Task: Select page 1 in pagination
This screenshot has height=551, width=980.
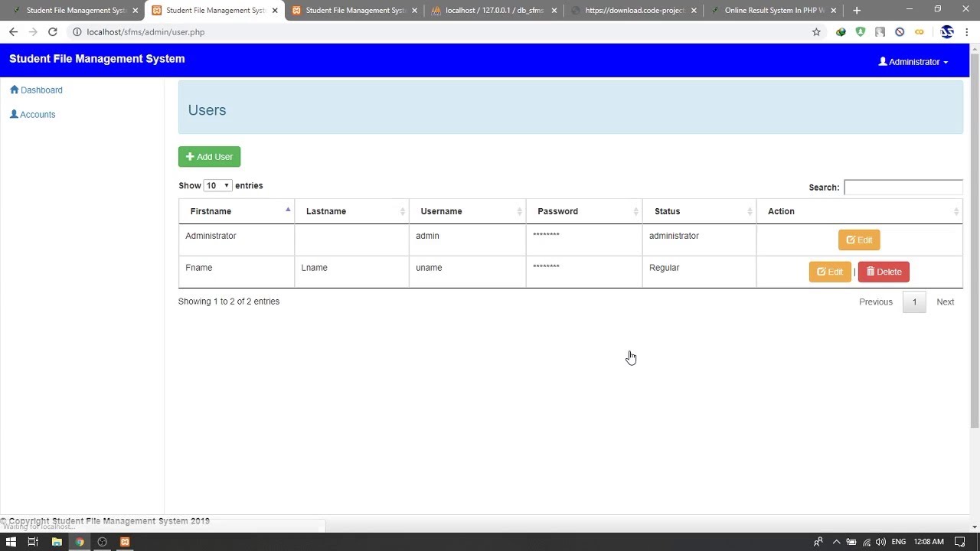Action: pos(914,302)
